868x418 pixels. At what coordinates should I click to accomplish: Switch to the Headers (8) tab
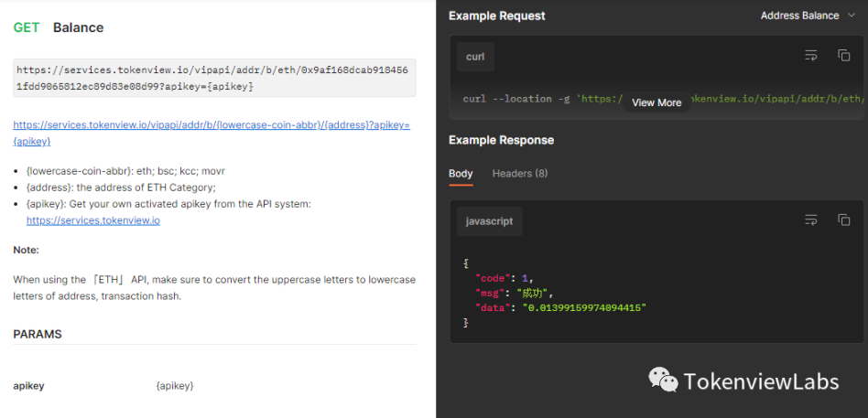519,174
